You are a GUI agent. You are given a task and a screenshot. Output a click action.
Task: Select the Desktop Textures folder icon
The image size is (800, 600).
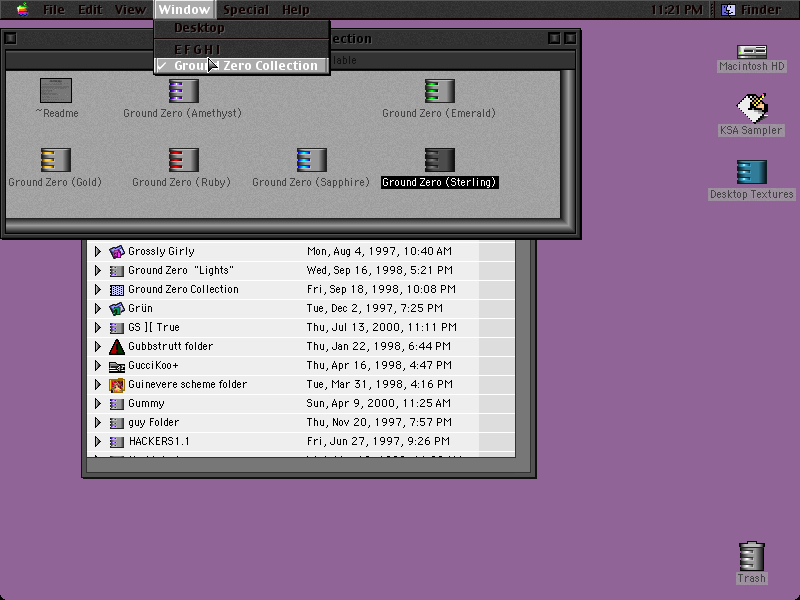coord(752,172)
